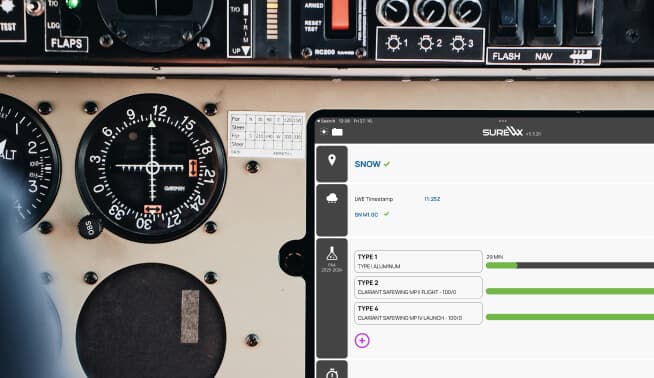654x378 pixels.
Task: Open the TYPE 1 Aluminum fluid selector
Action: (418, 262)
